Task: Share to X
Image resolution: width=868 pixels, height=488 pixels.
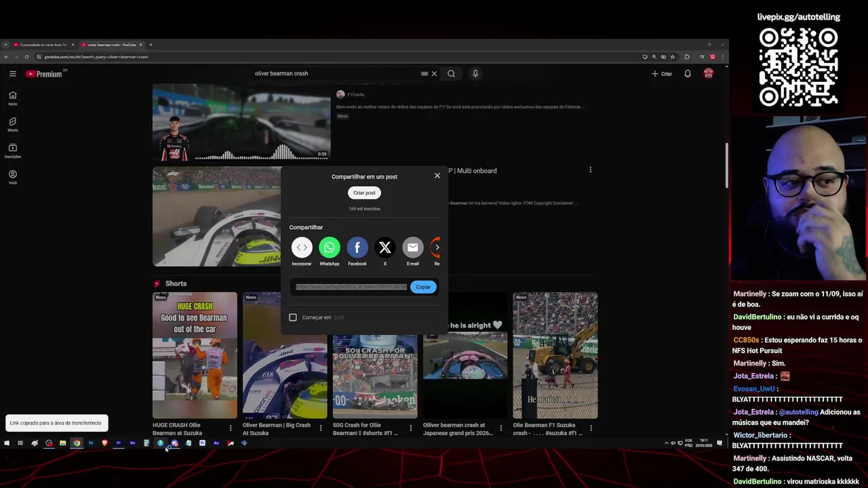Action: [x=385, y=247]
